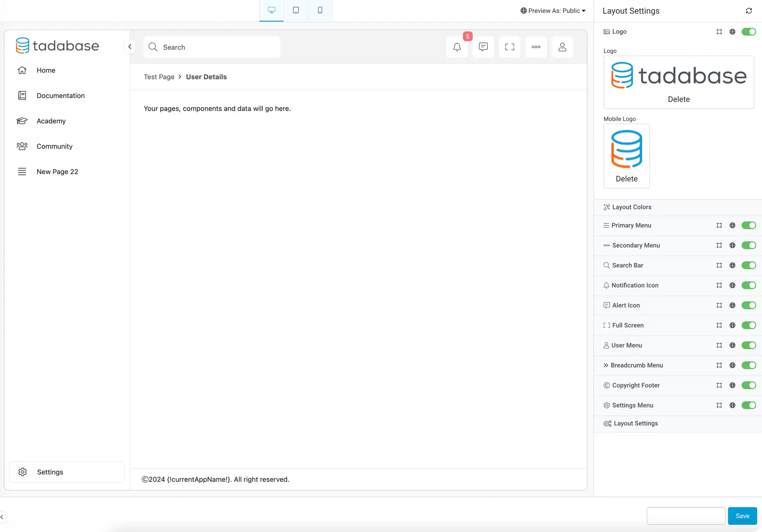Switch to the mobile preview tab
Screen dimensions: 762x532
point(320,10)
